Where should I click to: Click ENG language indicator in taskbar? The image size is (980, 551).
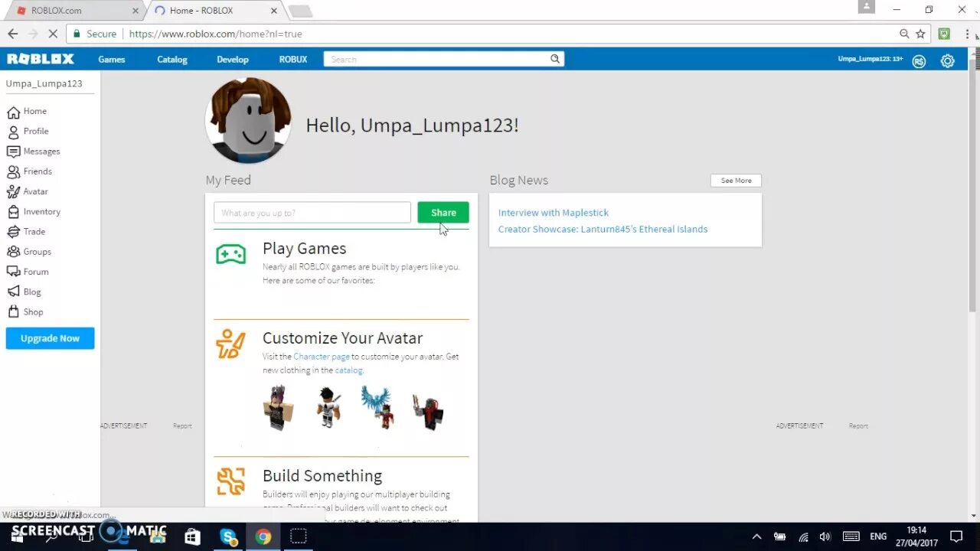coord(878,536)
